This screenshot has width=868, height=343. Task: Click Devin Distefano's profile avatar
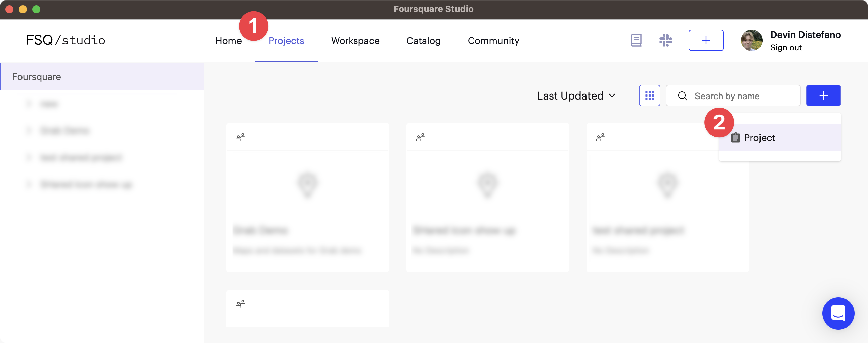[x=751, y=40]
